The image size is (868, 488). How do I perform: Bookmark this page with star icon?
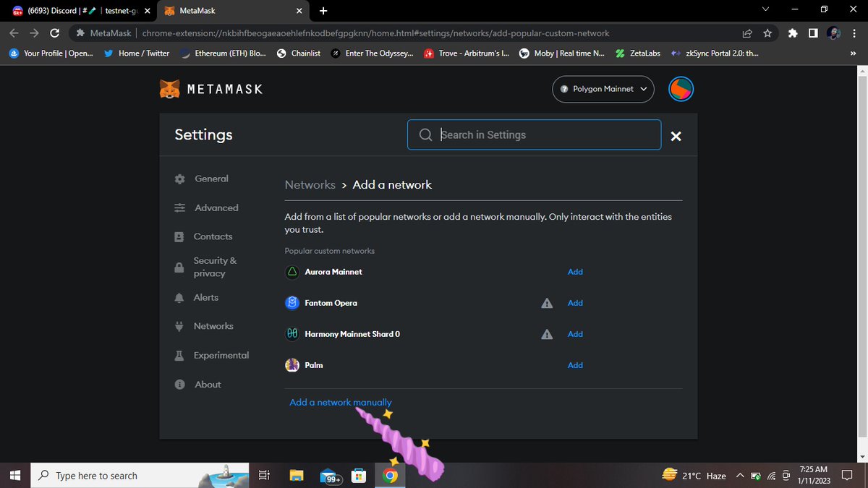(x=767, y=33)
